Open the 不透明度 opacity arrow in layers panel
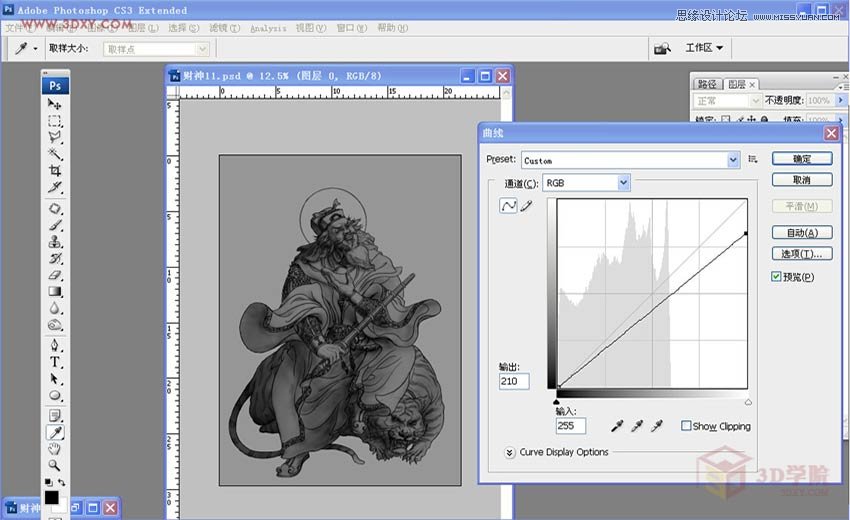Image resolution: width=850 pixels, height=520 pixels. tap(840, 100)
